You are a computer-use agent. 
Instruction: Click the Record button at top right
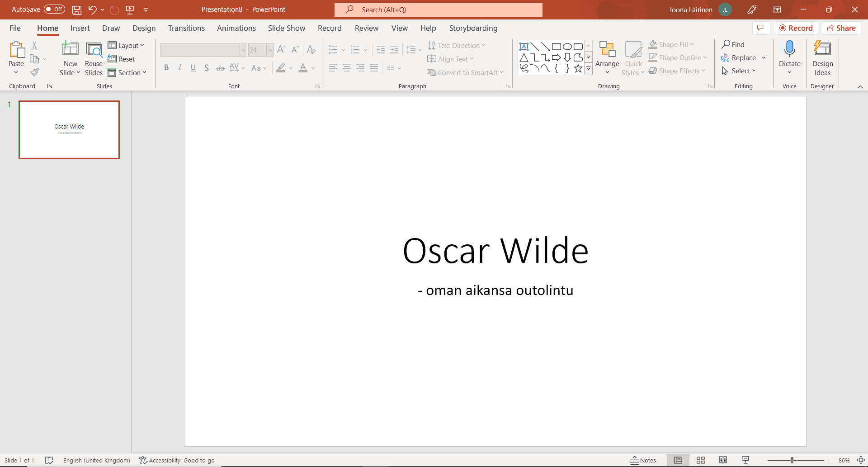click(796, 28)
